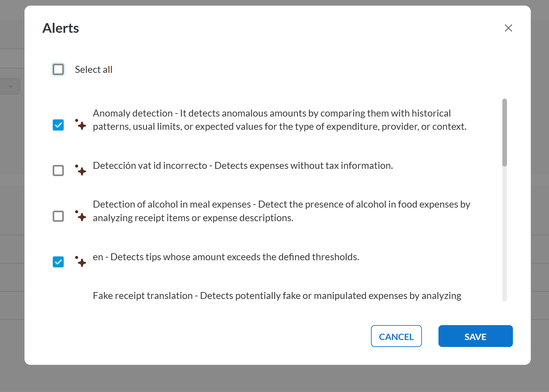Screen dimensions: 549x392
Task: Cancel the Alerts dialog
Action: coord(396,336)
